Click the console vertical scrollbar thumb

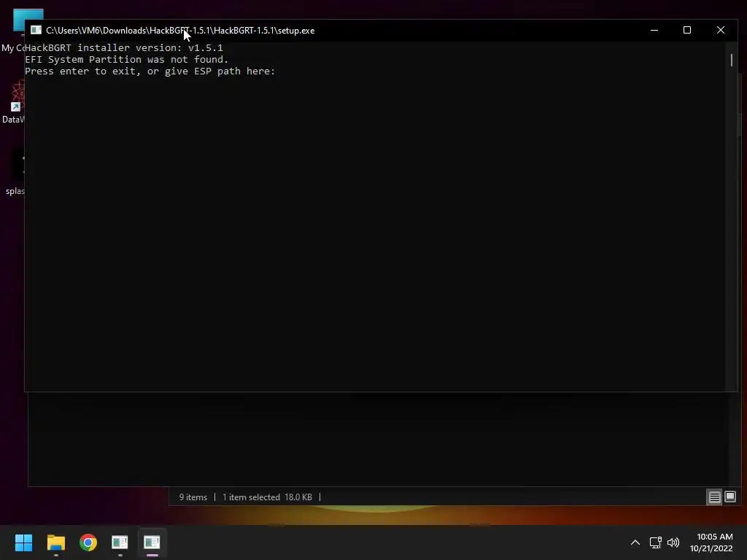(731, 60)
